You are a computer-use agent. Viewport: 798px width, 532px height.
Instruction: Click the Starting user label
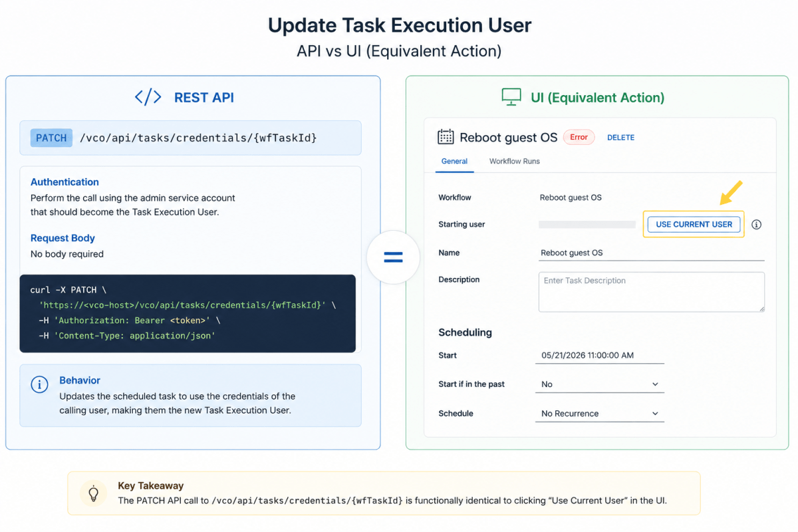point(462,224)
